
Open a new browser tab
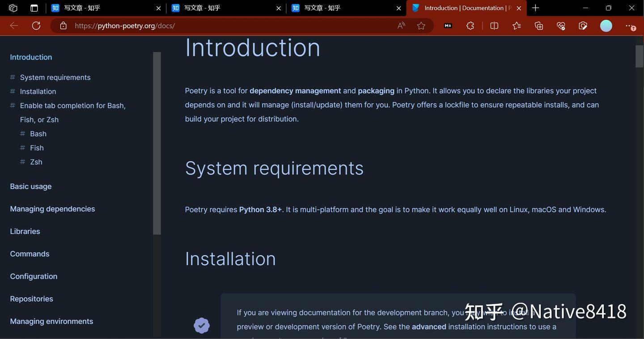(535, 8)
